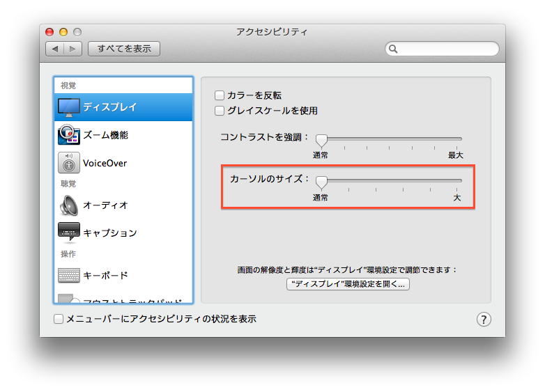Select the partially visible mouse and trackpad item
545x392 pixels.
[x=123, y=299]
